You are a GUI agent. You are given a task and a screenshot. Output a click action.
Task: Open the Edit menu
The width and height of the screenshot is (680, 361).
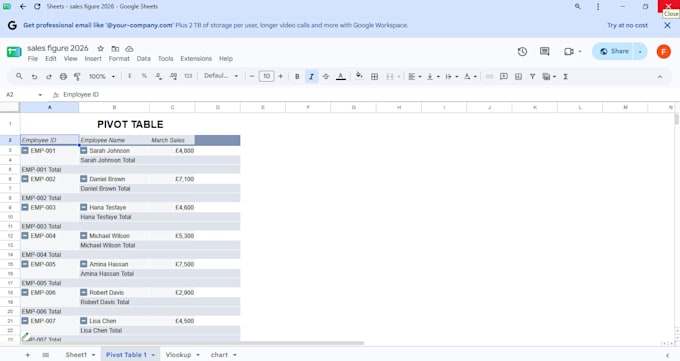click(51, 59)
